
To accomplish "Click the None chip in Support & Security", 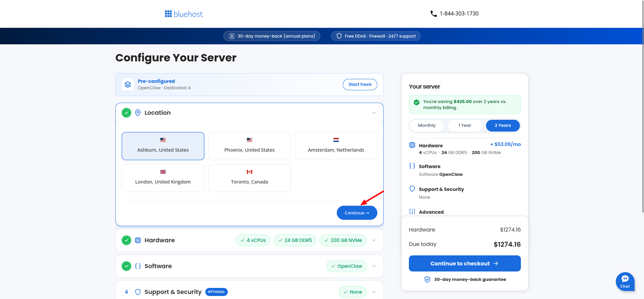I will pos(353,292).
